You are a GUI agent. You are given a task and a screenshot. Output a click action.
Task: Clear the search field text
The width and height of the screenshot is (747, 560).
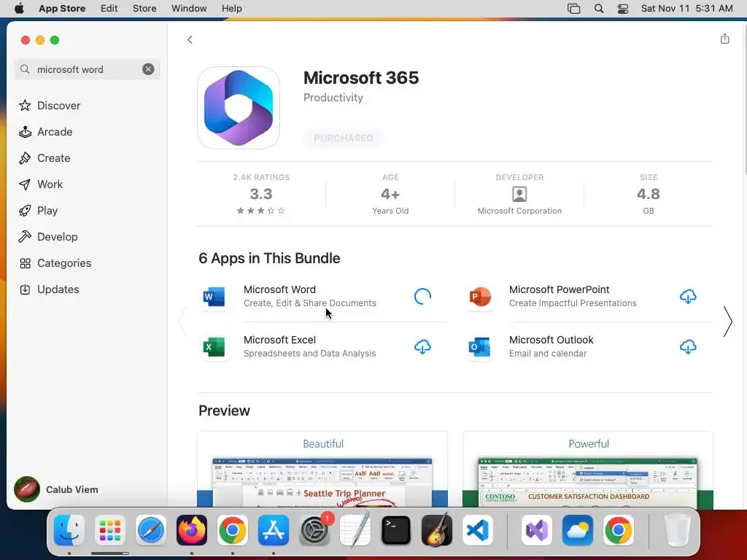[148, 69]
